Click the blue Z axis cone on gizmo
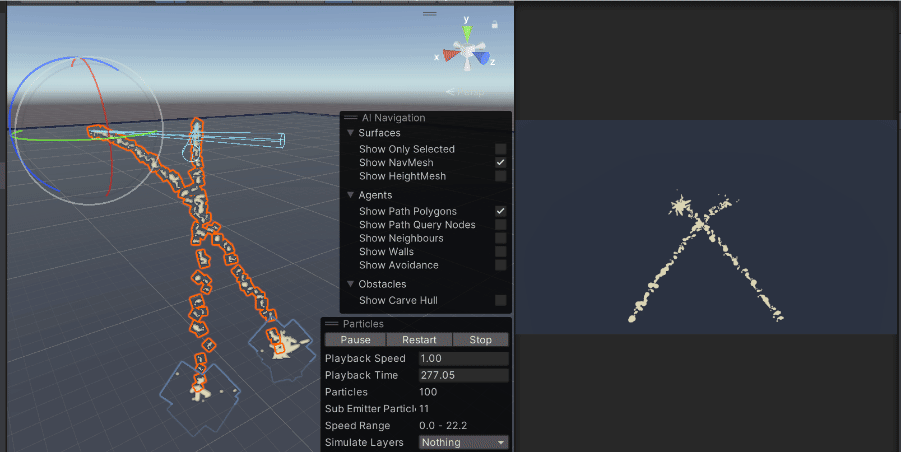Viewport: 901px width, 452px height. pyautogui.click(x=483, y=57)
